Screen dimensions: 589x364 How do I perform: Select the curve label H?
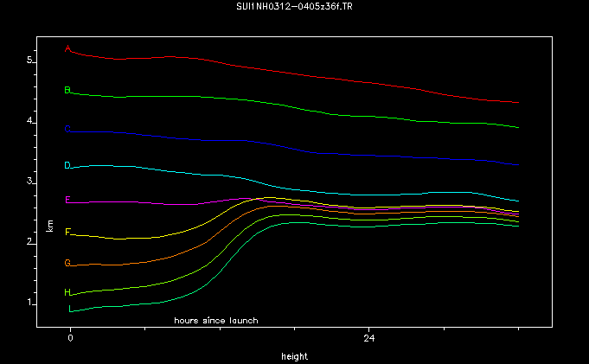tap(67, 292)
